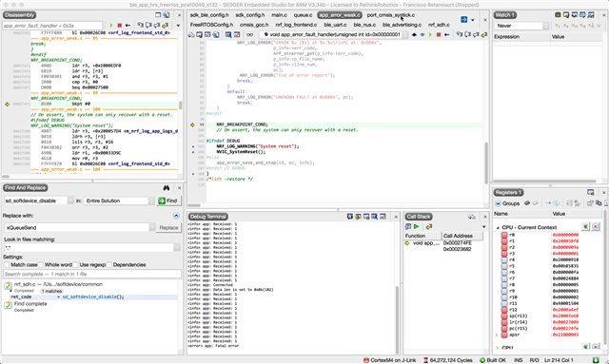Open the function selector showing void app_error_fault_handler
This screenshot has height=364, width=609.
click(x=336, y=34)
